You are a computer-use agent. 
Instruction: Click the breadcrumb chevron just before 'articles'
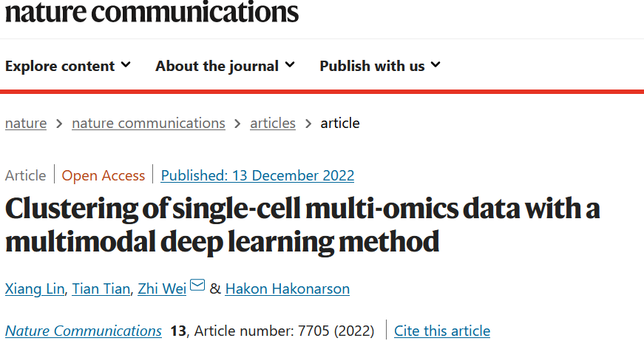point(237,124)
